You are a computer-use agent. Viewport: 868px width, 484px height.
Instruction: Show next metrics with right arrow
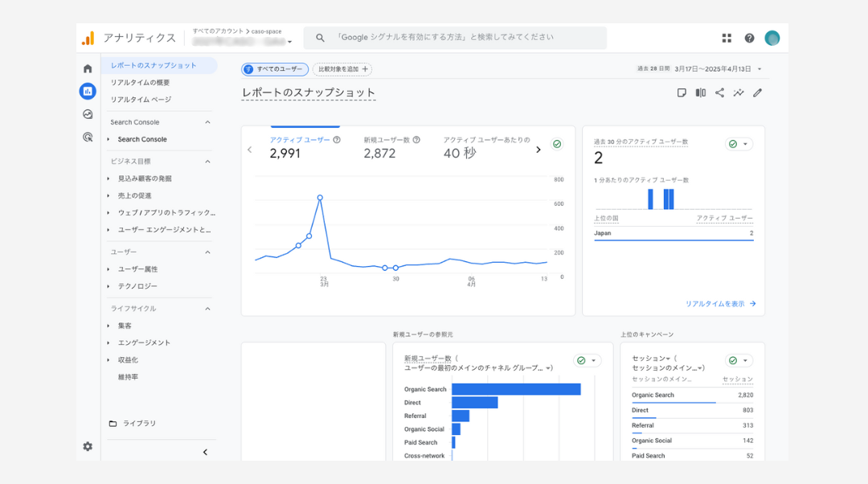(538, 150)
